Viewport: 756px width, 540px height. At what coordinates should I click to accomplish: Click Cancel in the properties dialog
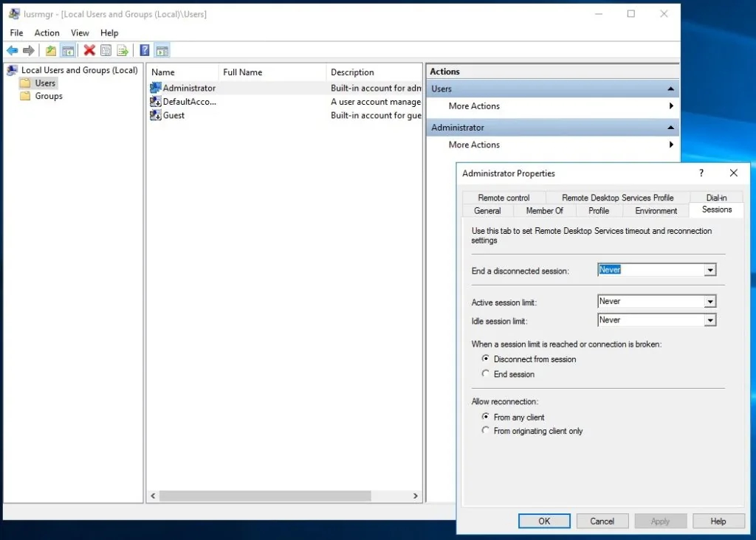[602, 521]
